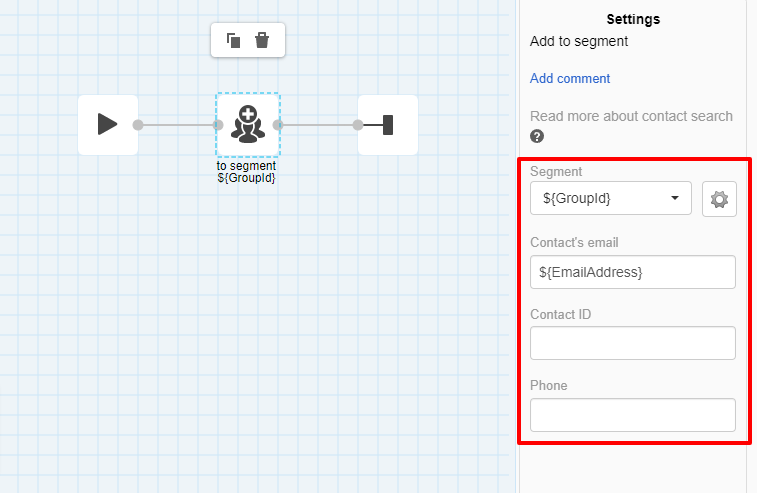Open the Segment ${GroupId} dropdown
757x493 pixels.
coord(611,198)
